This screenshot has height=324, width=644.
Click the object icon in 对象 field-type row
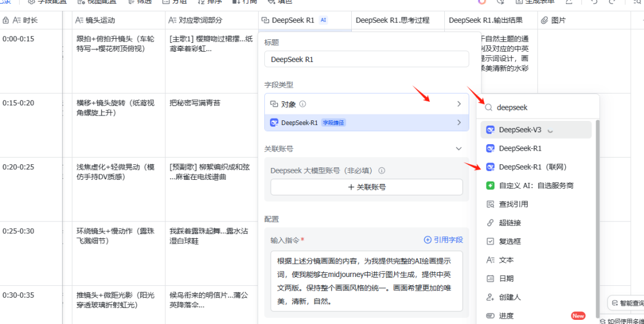pyautogui.click(x=274, y=104)
